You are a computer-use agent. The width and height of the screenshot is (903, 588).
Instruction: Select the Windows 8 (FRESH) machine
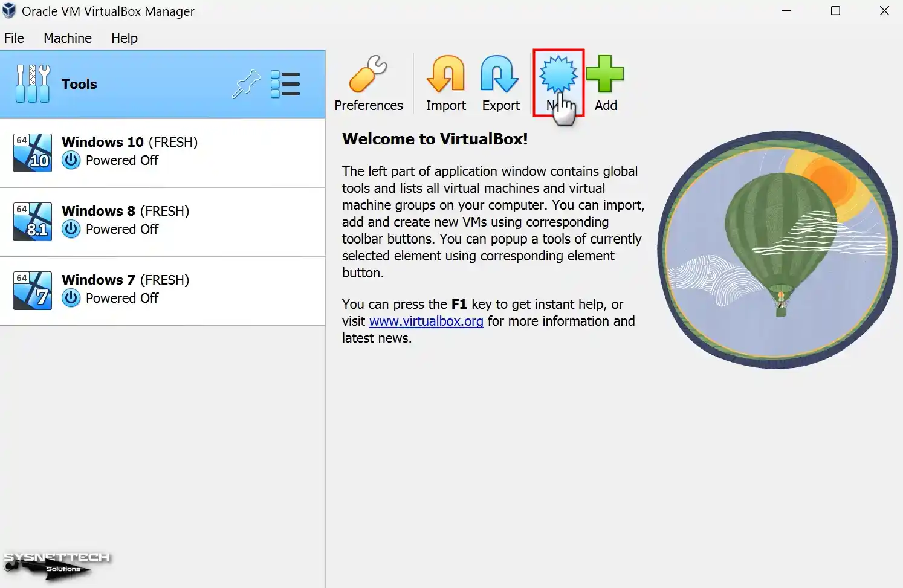pyautogui.click(x=163, y=222)
